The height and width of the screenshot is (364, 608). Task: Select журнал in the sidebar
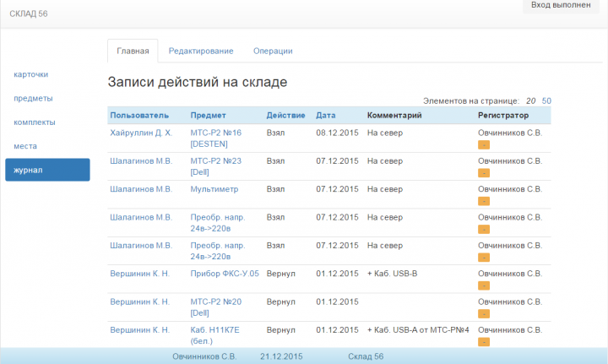[x=47, y=170]
